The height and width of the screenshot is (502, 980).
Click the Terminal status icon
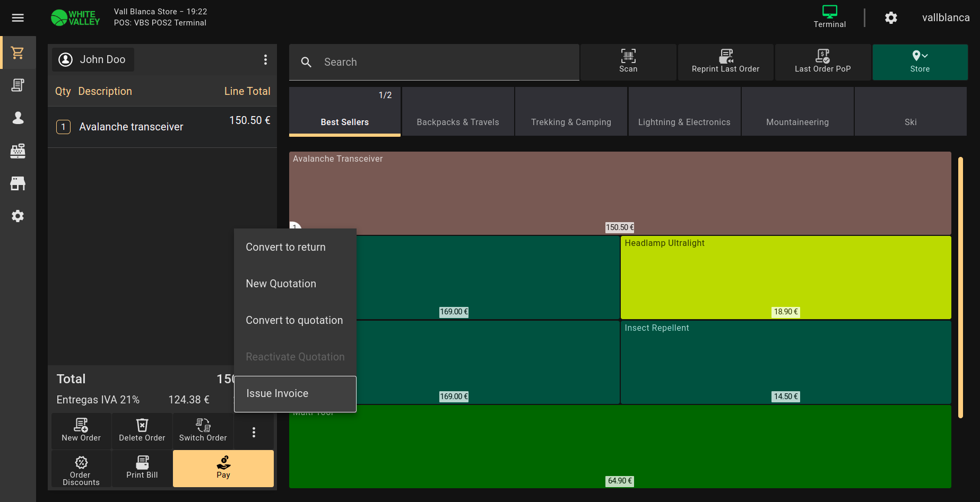click(x=829, y=17)
